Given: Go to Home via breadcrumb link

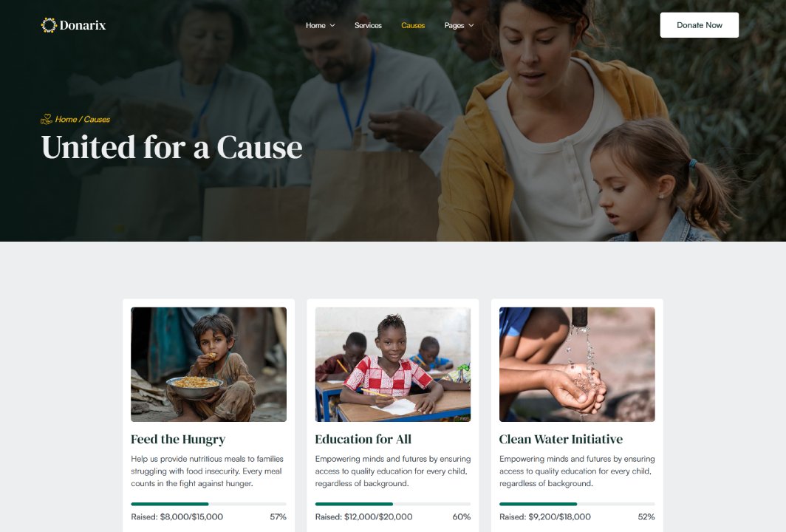Looking at the screenshot, I should (x=66, y=120).
